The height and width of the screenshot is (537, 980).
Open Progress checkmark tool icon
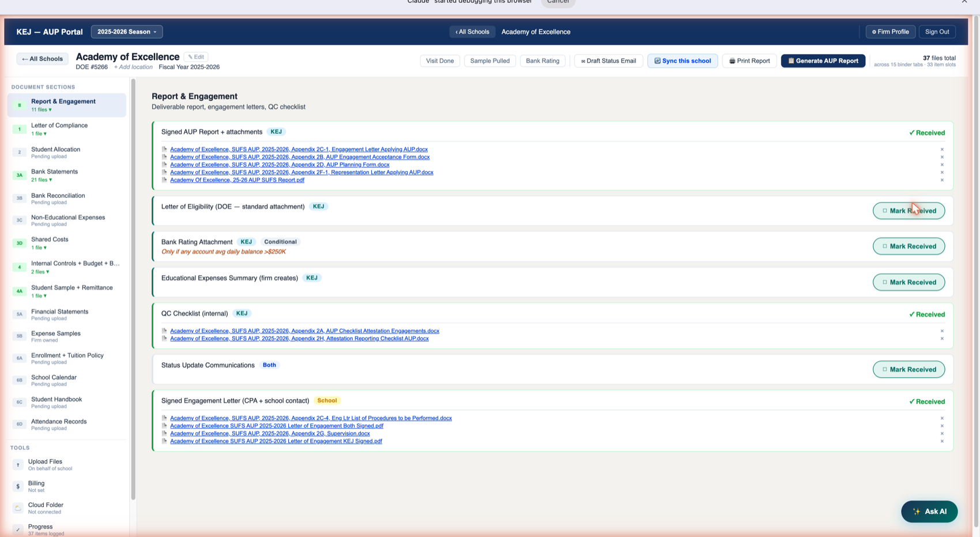pos(18,530)
